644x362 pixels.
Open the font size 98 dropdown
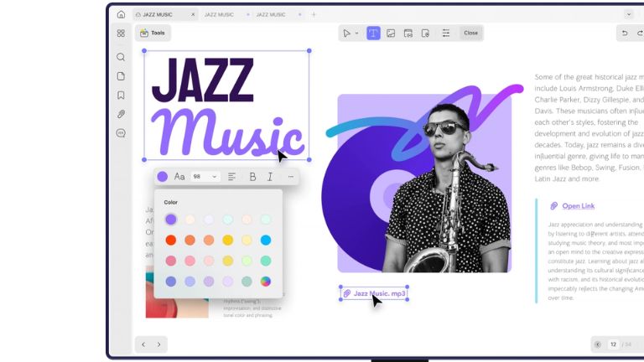205,177
